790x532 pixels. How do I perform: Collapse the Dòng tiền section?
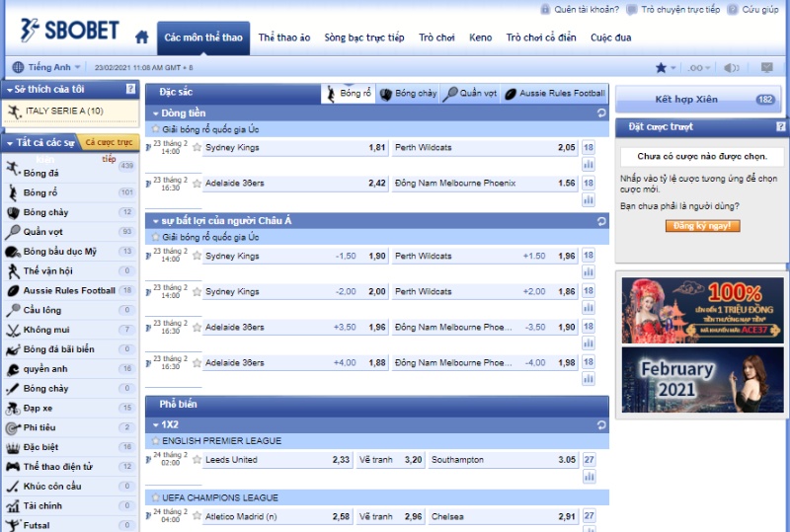[x=156, y=114]
